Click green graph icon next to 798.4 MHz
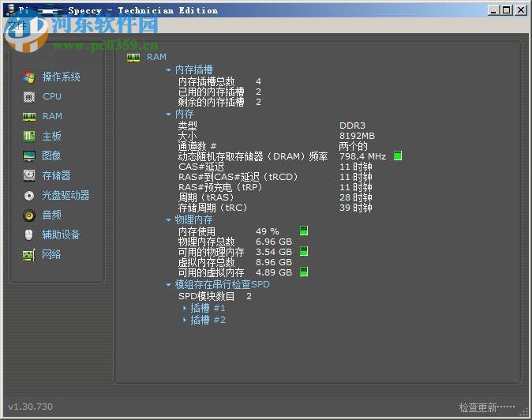The width and height of the screenshot is (532, 420). click(x=398, y=156)
